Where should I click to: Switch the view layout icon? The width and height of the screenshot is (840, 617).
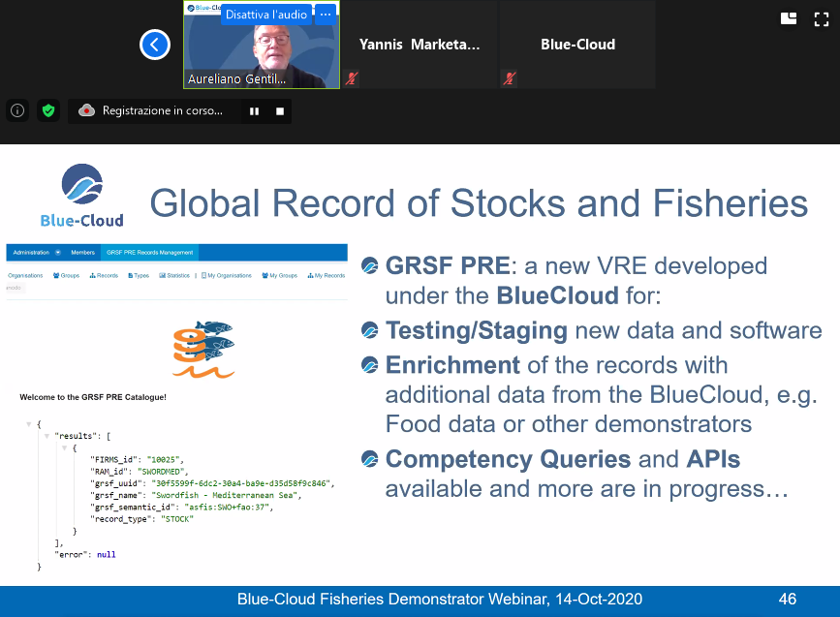pyautogui.click(x=789, y=18)
